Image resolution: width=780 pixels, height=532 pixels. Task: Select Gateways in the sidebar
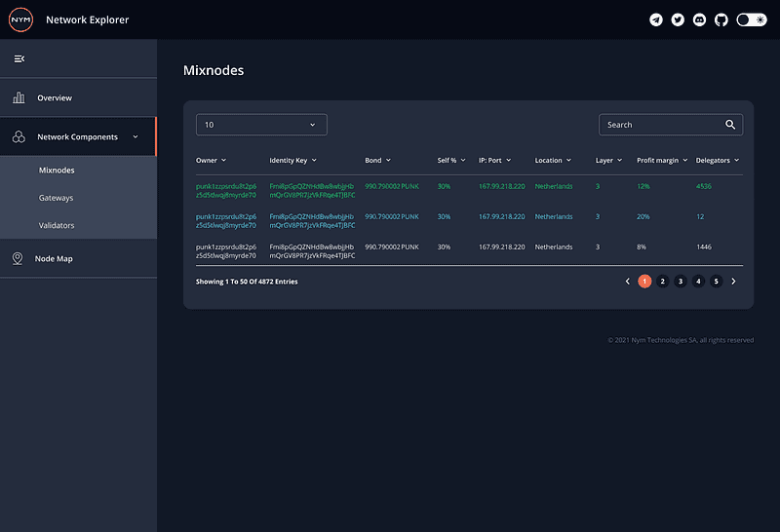56,198
